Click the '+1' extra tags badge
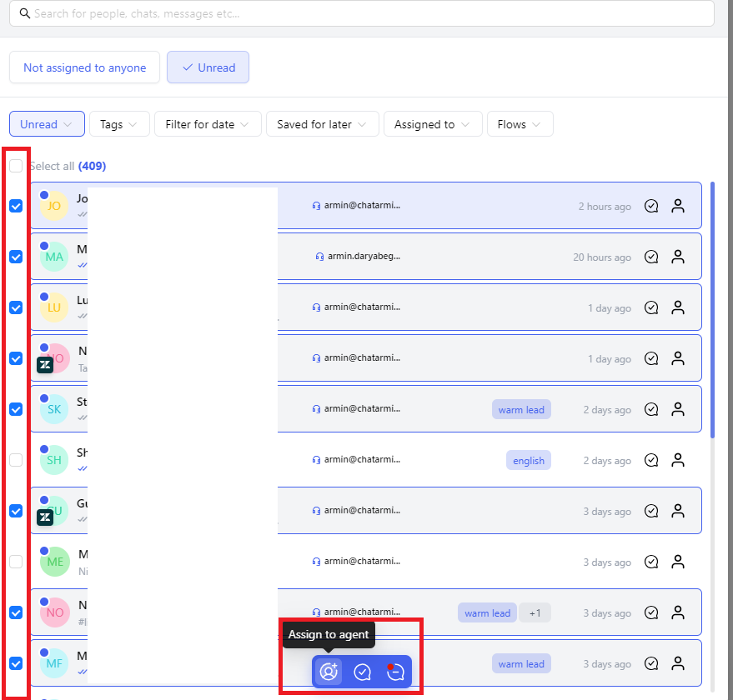733x700 pixels. 535,613
